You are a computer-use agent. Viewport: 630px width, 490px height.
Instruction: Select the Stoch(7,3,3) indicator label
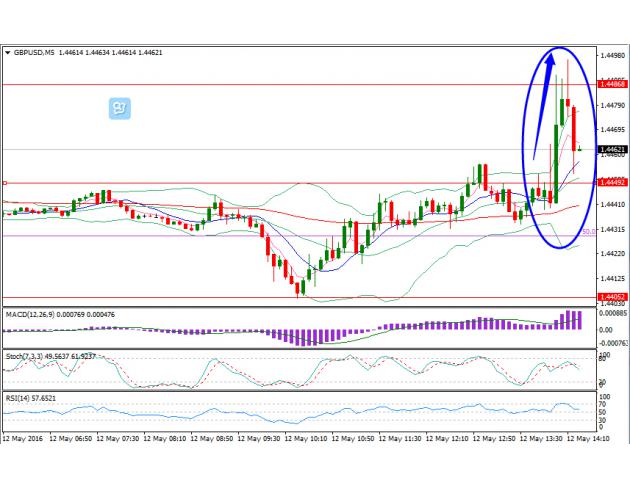(x=30, y=355)
